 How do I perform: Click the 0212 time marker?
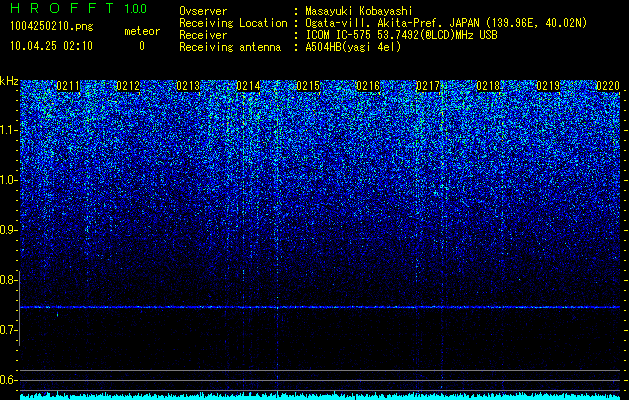pyautogui.click(x=128, y=86)
